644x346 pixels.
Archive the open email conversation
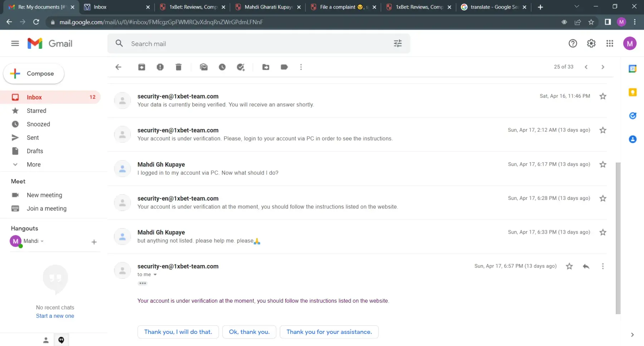tap(142, 67)
